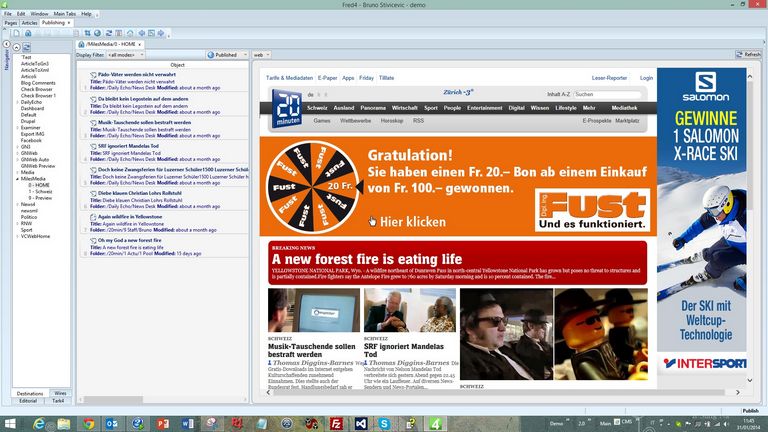Select the '1 - Schweiz' tree item
This screenshot has height=432, width=768.
coord(40,192)
